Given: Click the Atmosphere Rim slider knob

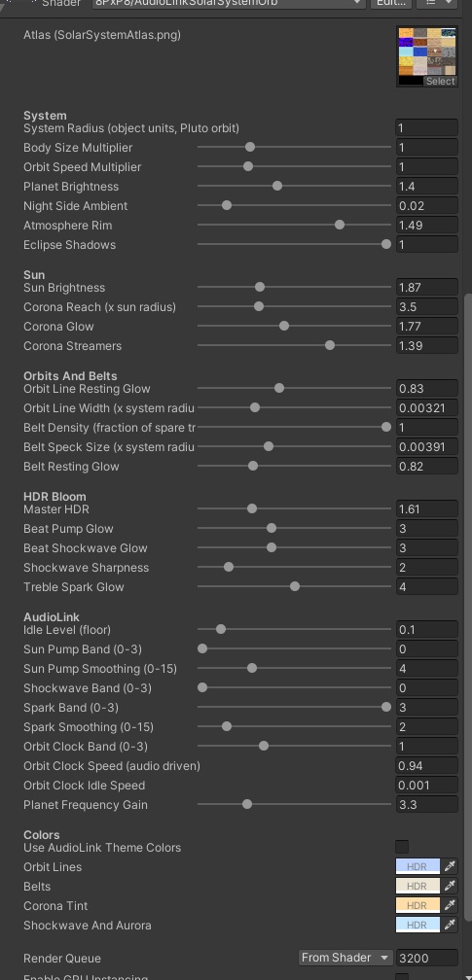Looking at the screenshot, I should pos(340,225).
